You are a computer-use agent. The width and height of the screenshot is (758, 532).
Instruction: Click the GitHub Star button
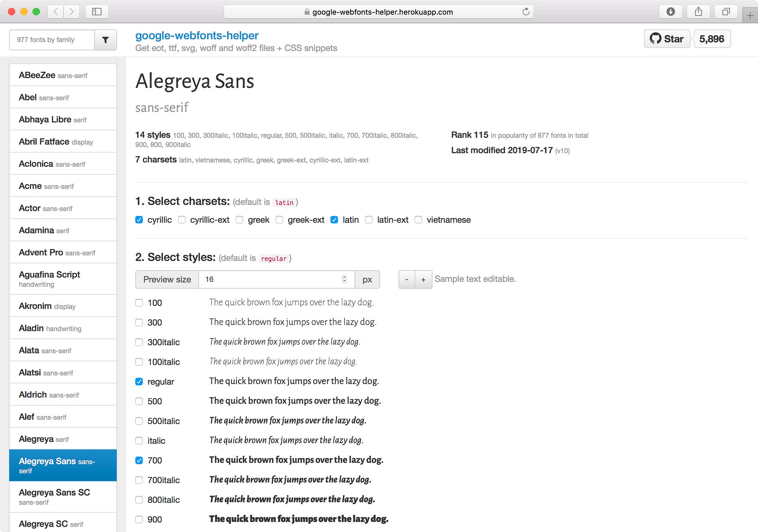pyautogui.click(x=667, y=39)
